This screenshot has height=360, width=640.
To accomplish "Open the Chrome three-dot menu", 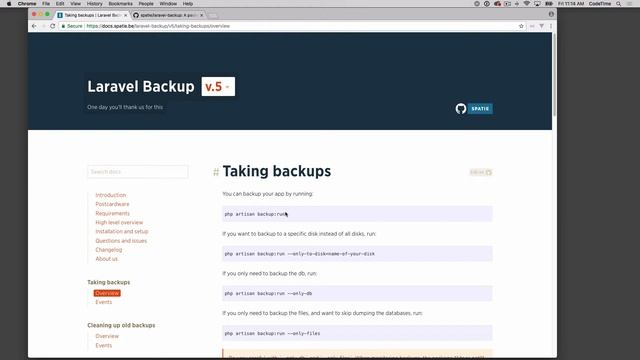I will coord(551,26).
